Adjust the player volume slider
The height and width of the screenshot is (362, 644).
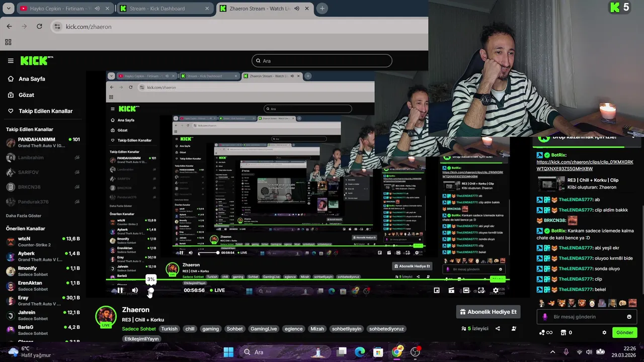pos(164,290)
